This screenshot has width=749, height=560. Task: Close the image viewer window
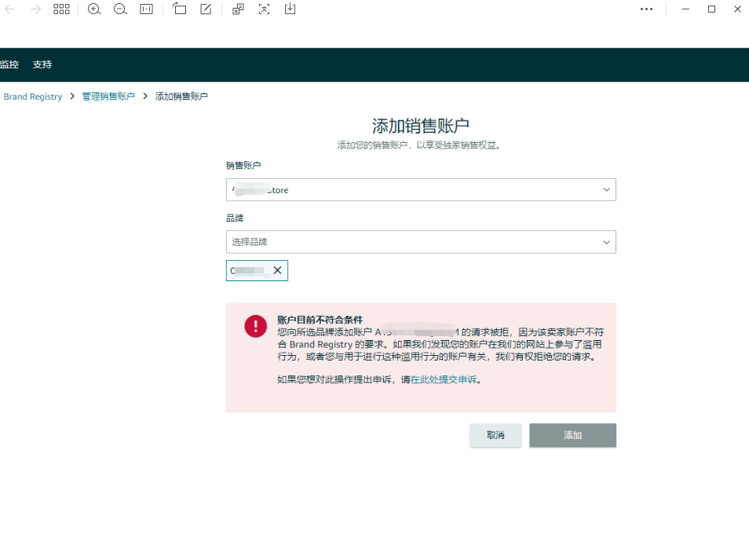tap(737, 9)
